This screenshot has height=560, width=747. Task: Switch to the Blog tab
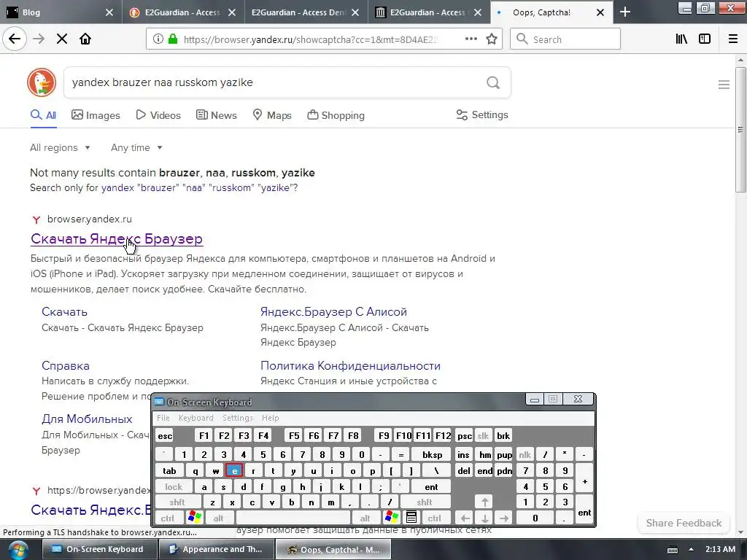[x=61, y=12]
